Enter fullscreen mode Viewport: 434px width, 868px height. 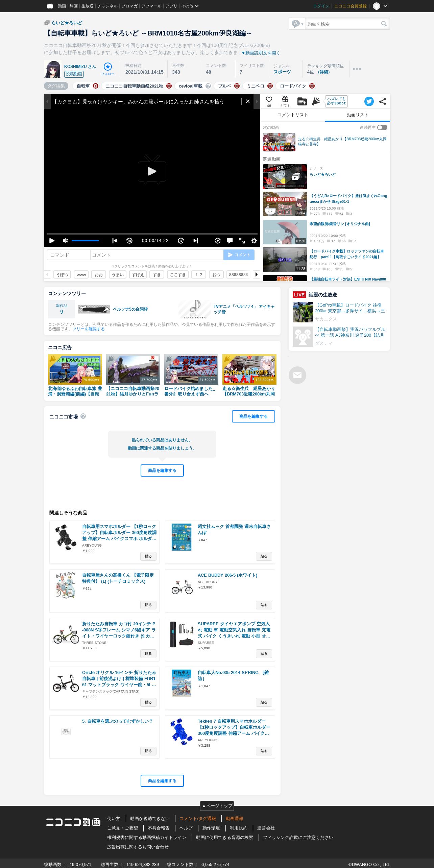242,241
